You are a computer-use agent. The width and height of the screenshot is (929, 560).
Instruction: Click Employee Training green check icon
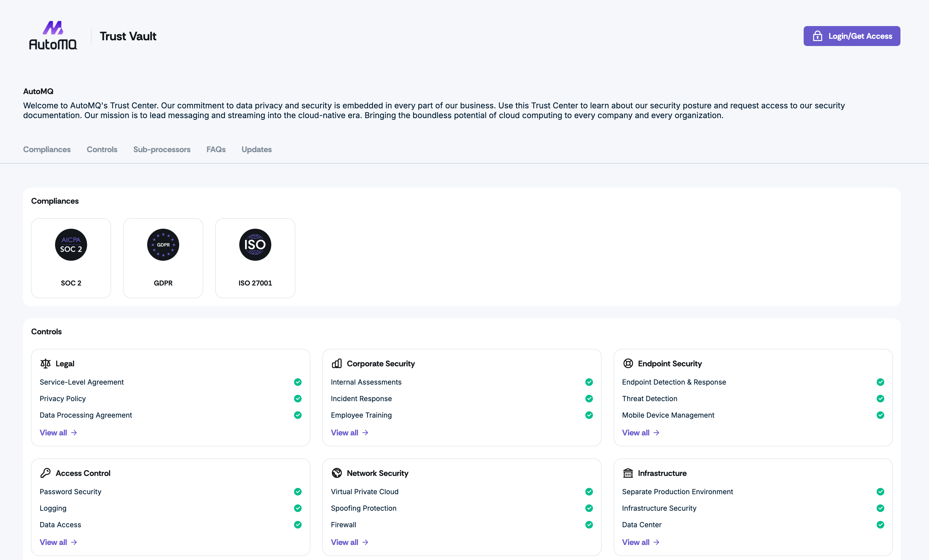(589, 415)
